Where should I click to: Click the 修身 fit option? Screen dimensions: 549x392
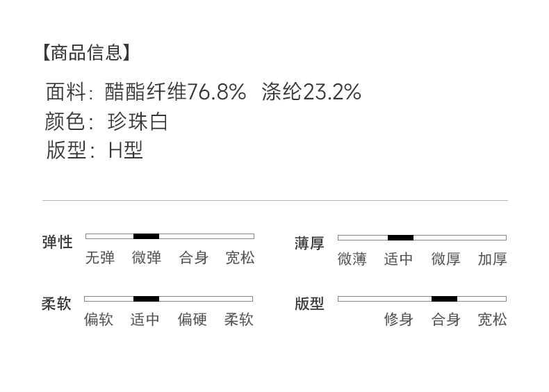coord(398,320)
